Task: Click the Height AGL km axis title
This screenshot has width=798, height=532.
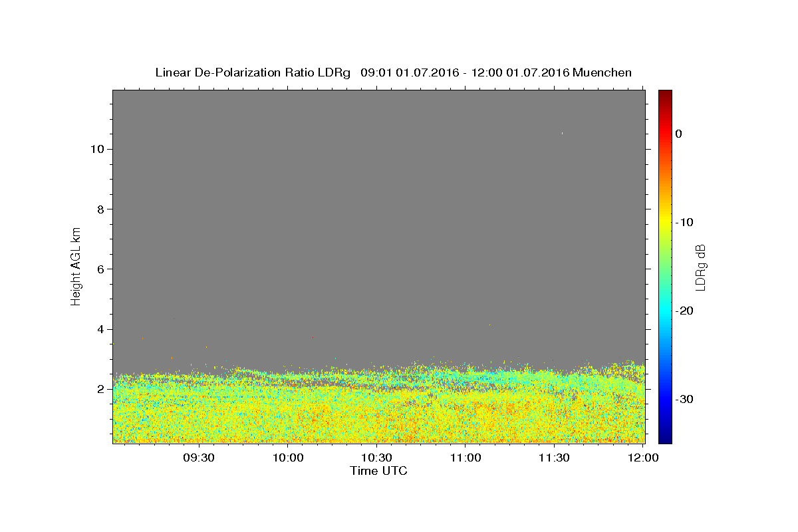Action: point(76,265)
